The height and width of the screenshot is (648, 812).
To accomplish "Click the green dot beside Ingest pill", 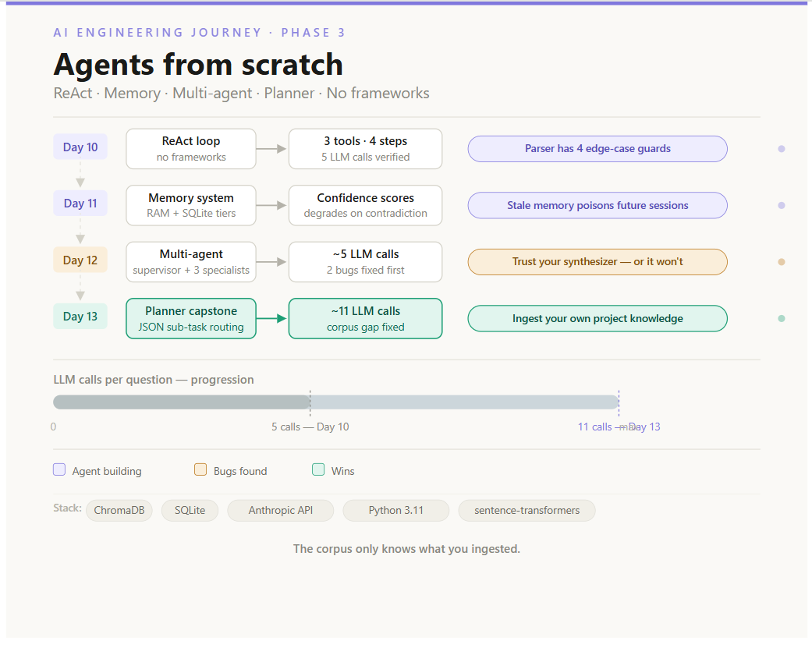I will tap(782, 318).
